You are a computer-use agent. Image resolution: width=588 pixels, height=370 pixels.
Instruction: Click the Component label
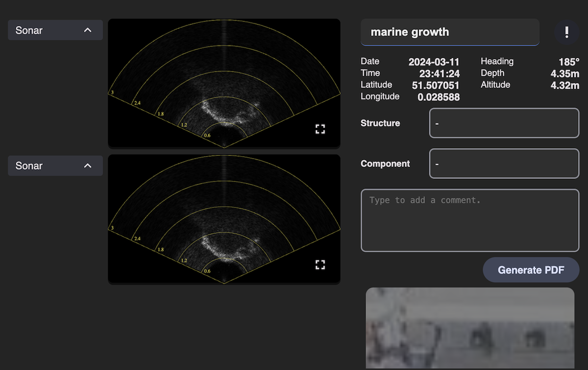(x=385, y=164)
